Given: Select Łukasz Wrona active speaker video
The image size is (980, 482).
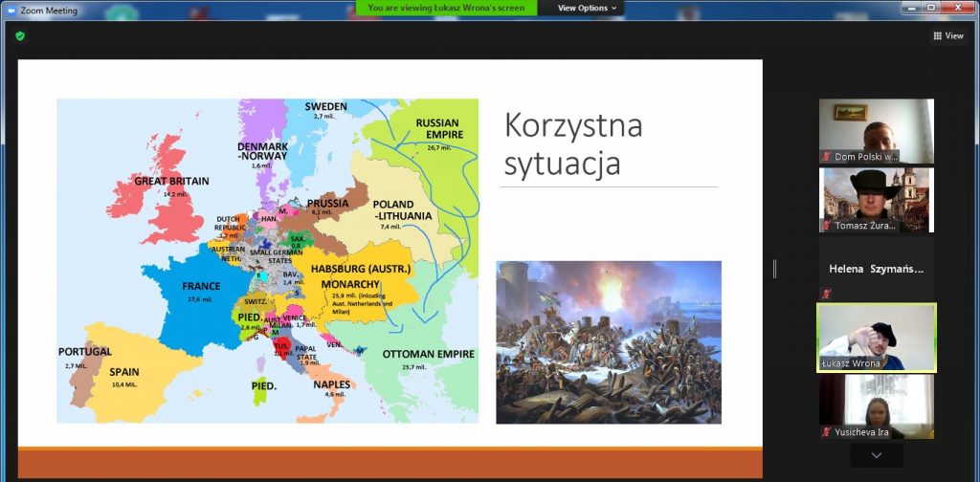Looking at the screenshot, I should pyautogui.click(x=876, y=337).
